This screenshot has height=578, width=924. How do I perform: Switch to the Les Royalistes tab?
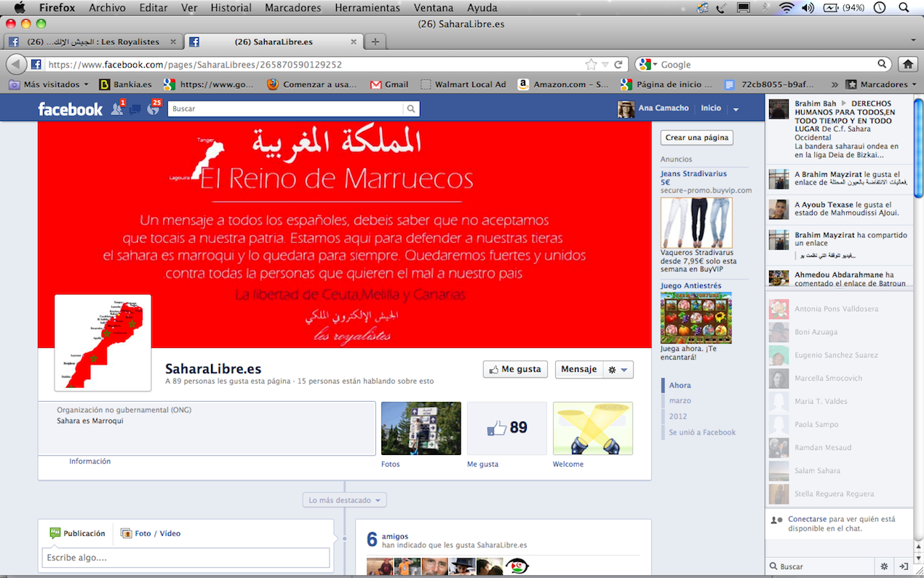92,41
